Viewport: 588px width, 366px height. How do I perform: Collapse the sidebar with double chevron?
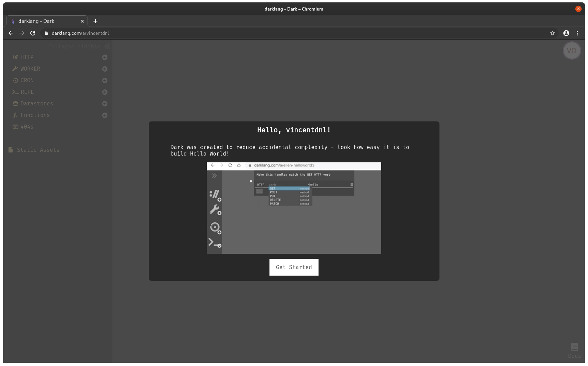[107, 46]
